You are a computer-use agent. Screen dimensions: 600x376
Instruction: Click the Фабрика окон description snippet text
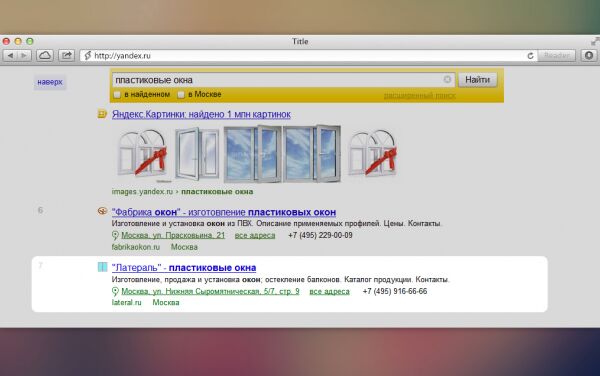point(277,223)
